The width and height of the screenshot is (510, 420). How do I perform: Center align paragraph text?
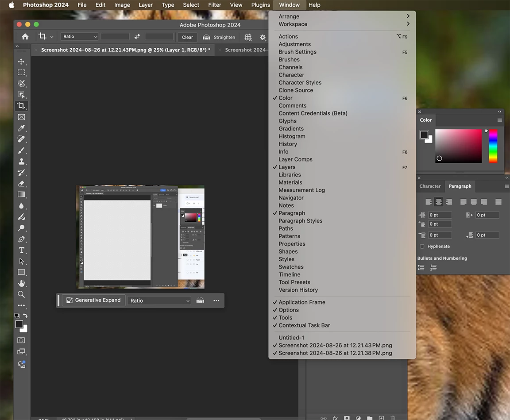(438, 202)
